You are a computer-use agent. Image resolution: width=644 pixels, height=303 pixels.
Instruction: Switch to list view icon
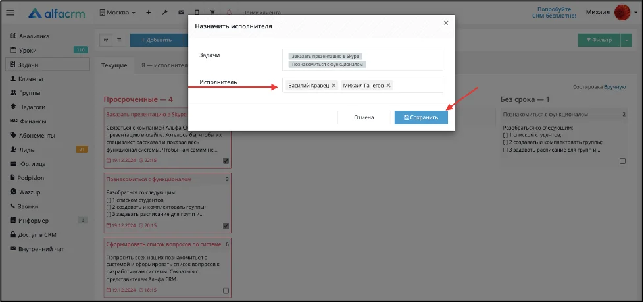[119, 40]
